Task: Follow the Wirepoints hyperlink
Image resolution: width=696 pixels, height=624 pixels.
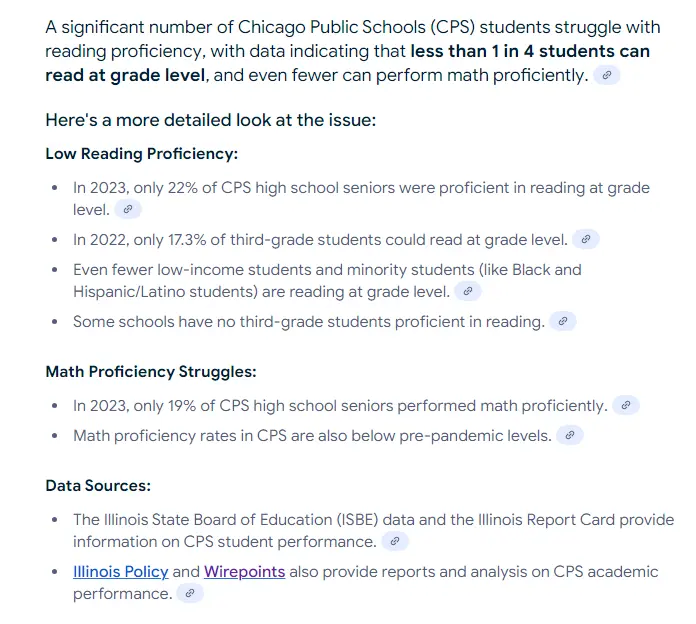Action: 244,572
